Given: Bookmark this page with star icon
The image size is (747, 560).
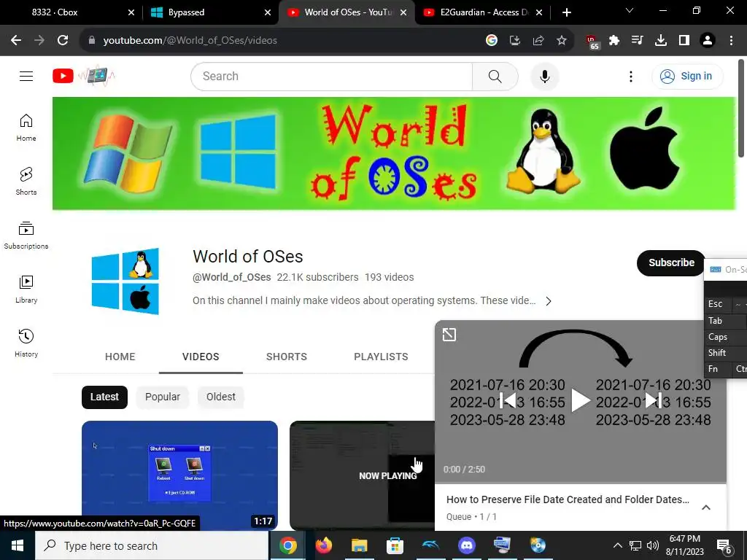Looking at the screenshot, I should coord(562,41).
